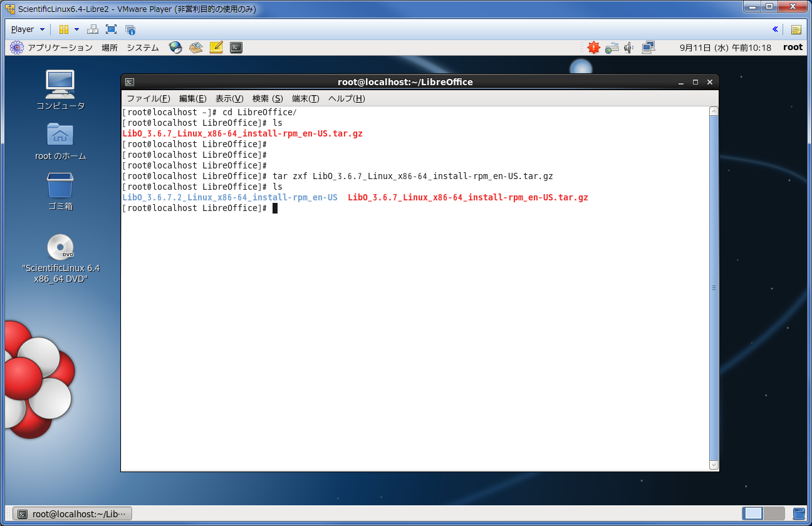Image resolution: width=812 pixels, height=526 pixels.
Task: Click the 'tar zxf LibO_3.6.7' command line
Action: point(413,177)
